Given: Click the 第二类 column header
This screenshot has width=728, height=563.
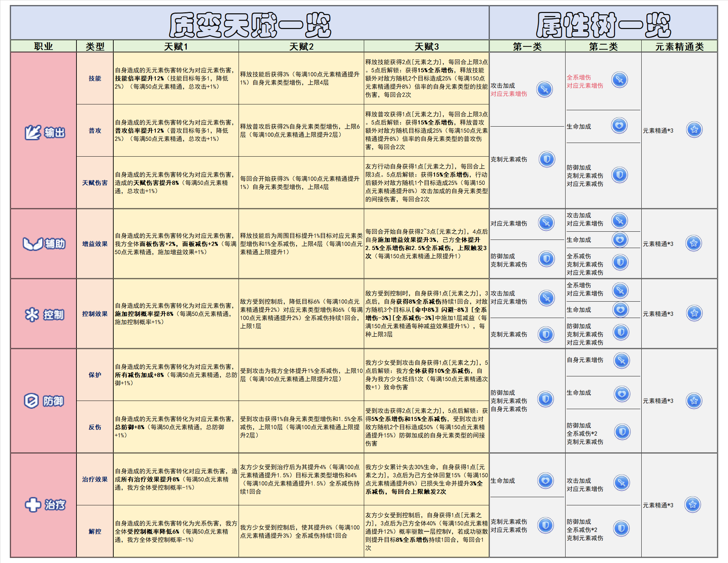Looking at the screenshot, I should tap(603, 46).
